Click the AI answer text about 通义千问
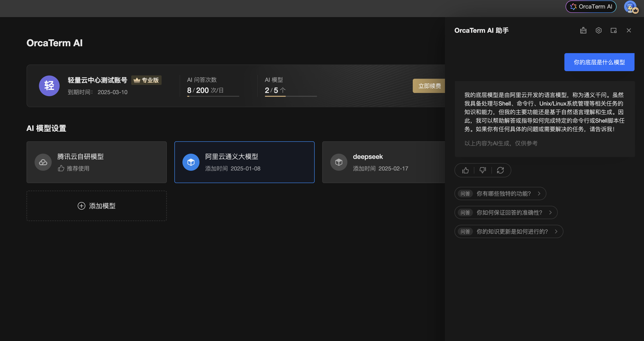Viewport: 644px width, 341px height. pos(544,112)
